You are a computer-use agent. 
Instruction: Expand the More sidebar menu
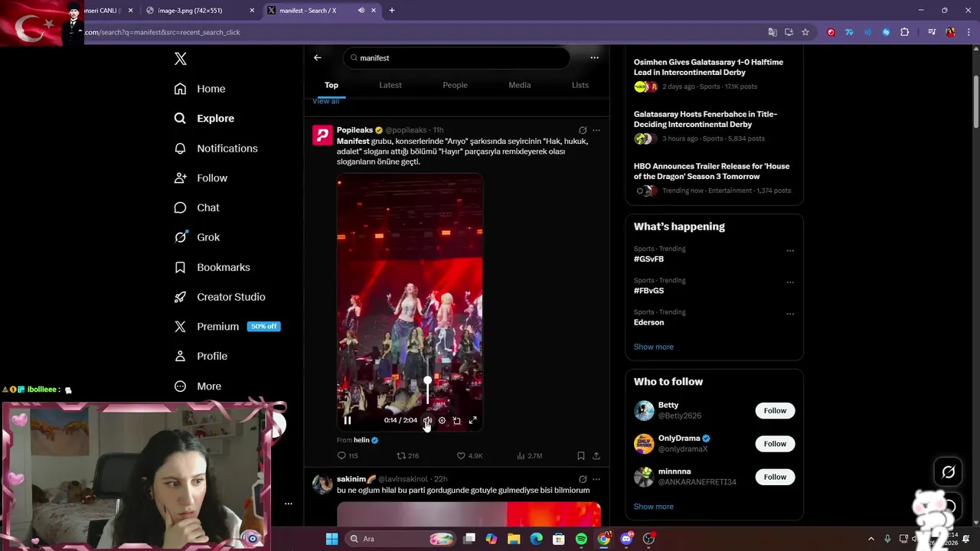(198, 386)
